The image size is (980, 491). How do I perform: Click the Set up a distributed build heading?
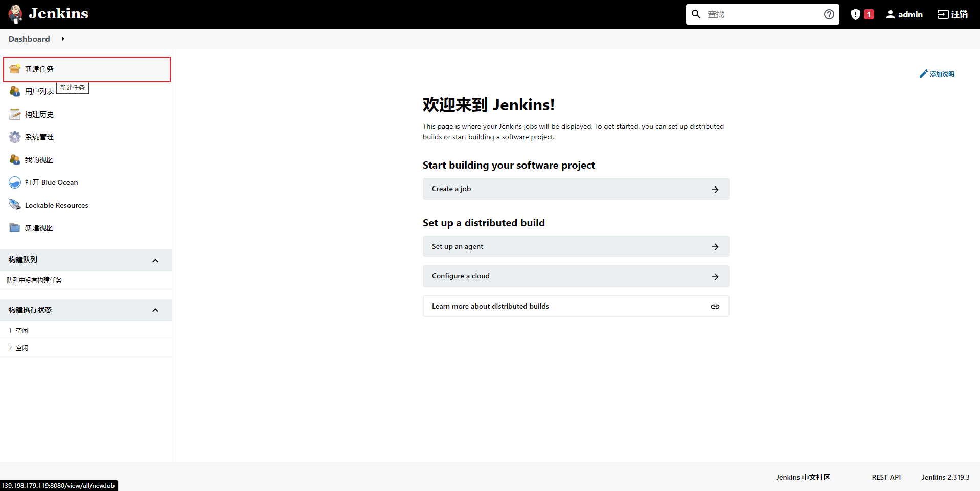click(x=484, y=223)
